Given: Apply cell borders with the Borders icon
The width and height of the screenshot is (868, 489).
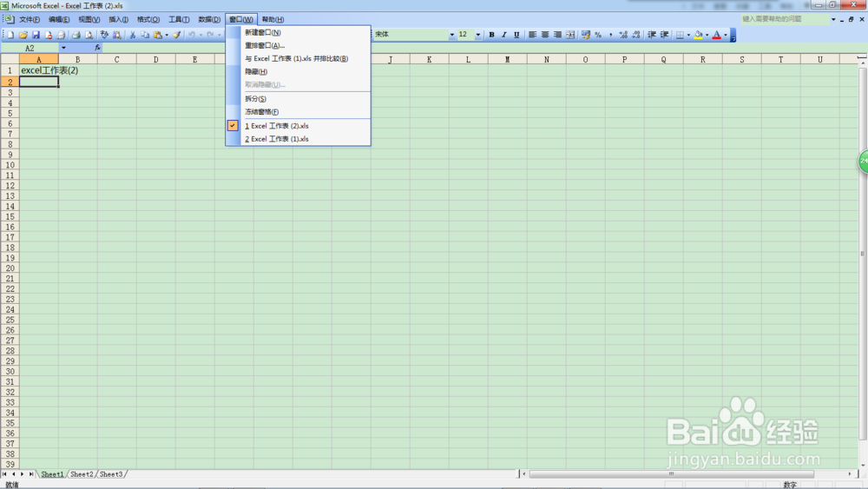Looking at the screenshot, I should tap(680, 35).
